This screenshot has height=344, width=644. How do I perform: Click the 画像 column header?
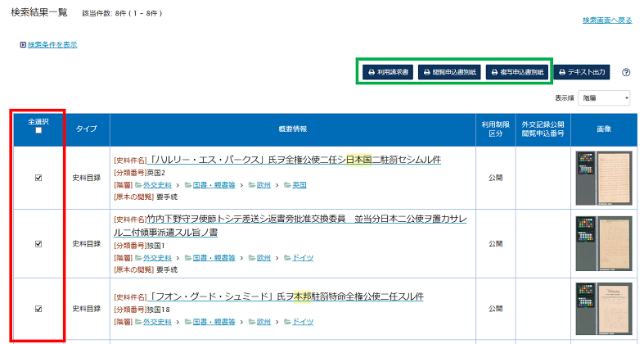[604, 129]
